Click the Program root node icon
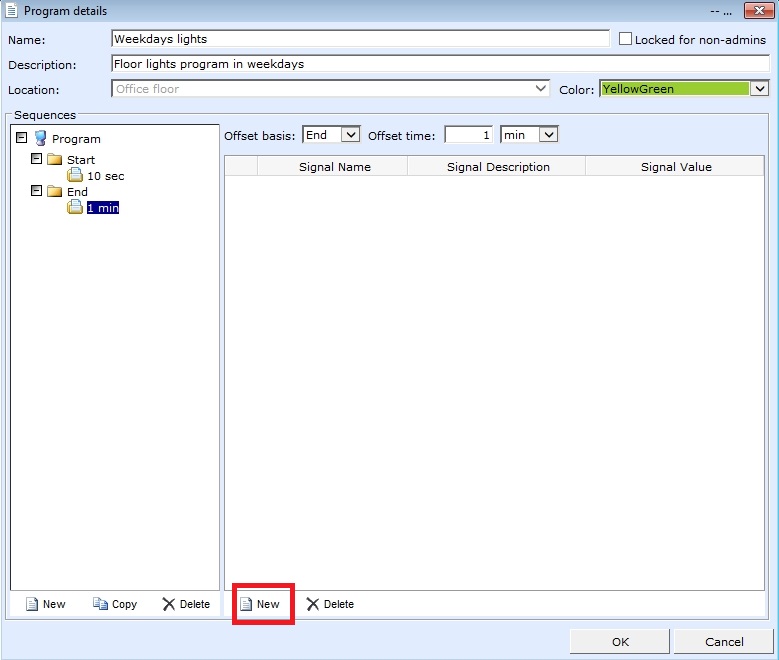Image resolution: width=779 pixels, height=660 pixels. (x=41, y=139)
